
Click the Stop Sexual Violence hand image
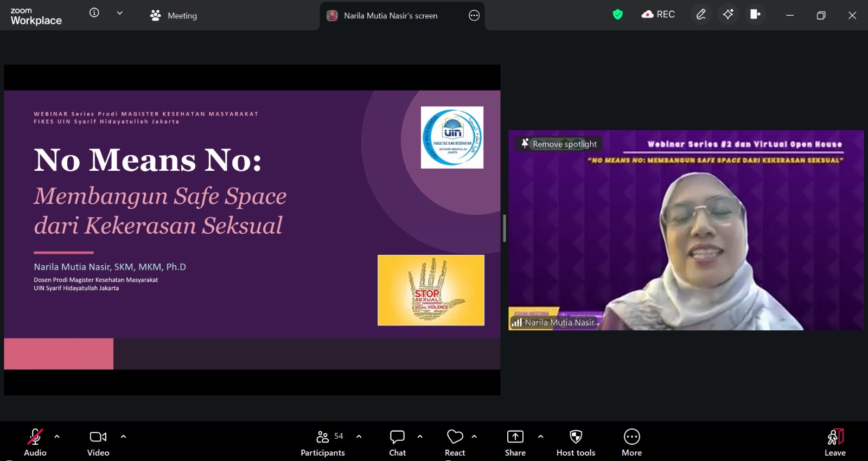click(x=431, y=290)
